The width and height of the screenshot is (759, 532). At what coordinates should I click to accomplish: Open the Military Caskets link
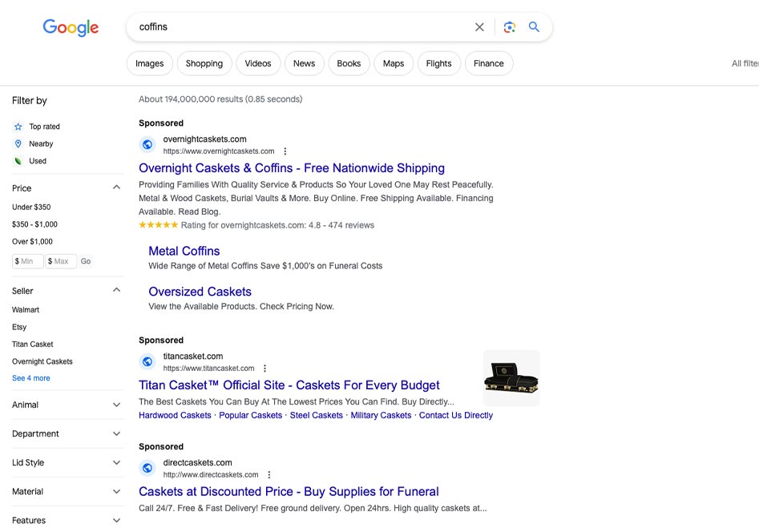pos(381,415)
